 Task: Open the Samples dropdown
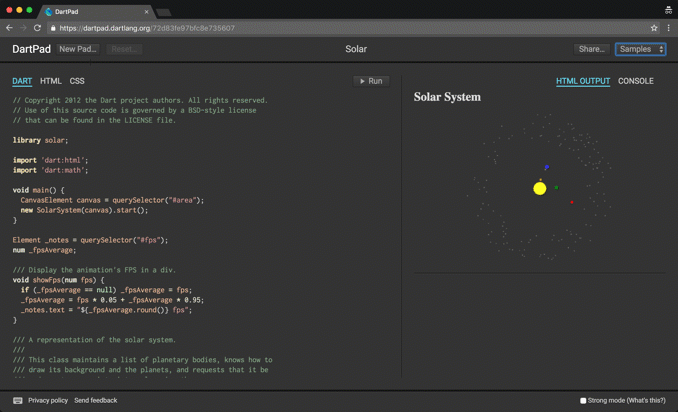tap(640, 49)
